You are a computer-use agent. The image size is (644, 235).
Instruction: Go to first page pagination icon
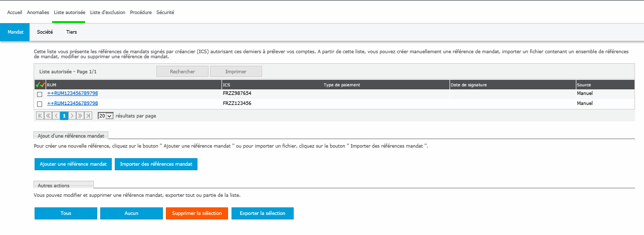(x=40, y=115)
